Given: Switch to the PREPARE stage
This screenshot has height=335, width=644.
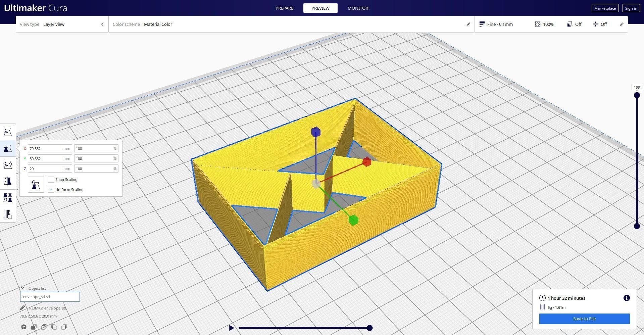Looking at the screenshot, I should pyautogui.click(x=284, y=8).
